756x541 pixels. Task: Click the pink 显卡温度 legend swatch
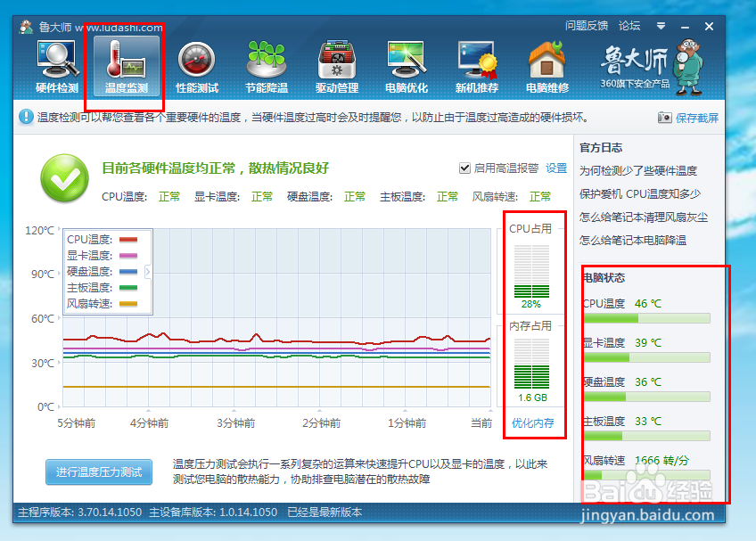coord(128,256)
